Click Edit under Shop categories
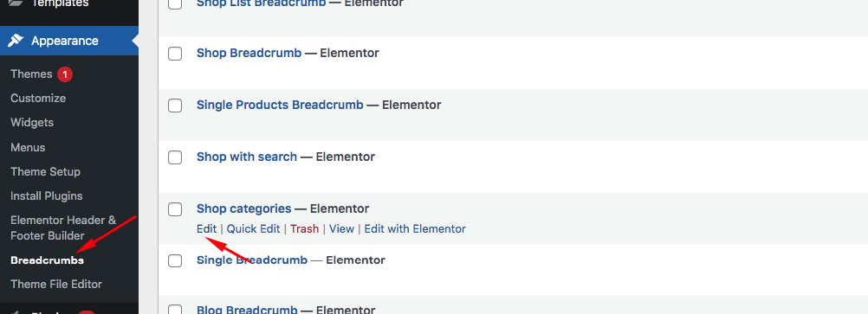The width and height of the screenshot is (868, 314). click(206, 228)
